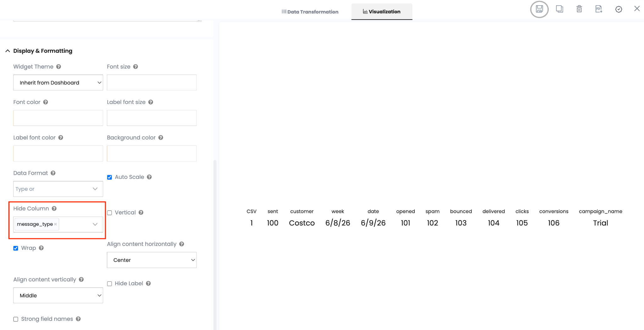Click the '6/8/26' week value
644x330 pixels.
click(338, 223)
